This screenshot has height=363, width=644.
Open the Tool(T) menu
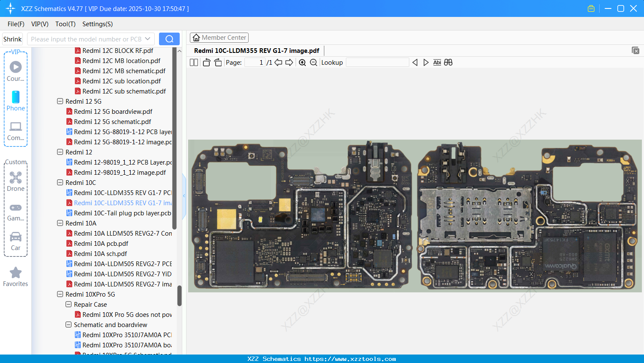point(66,24)
